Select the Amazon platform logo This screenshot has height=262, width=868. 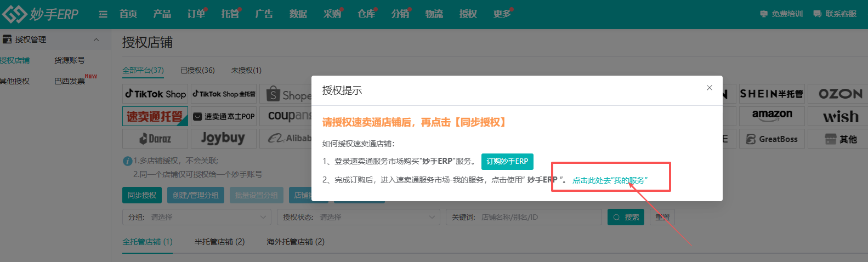(x=772, y=116)
